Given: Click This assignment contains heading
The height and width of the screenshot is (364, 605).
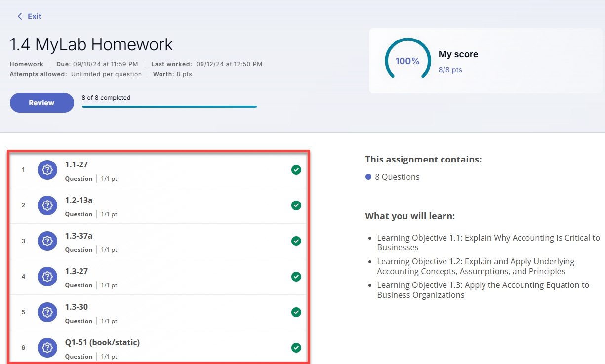Looking at the screenshot, I should click(423, 160).
